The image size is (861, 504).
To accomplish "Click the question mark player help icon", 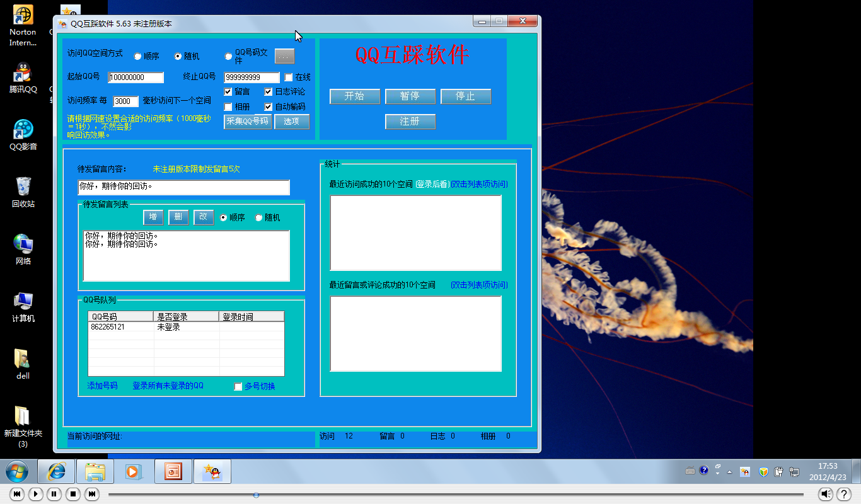I will [844, 494].
